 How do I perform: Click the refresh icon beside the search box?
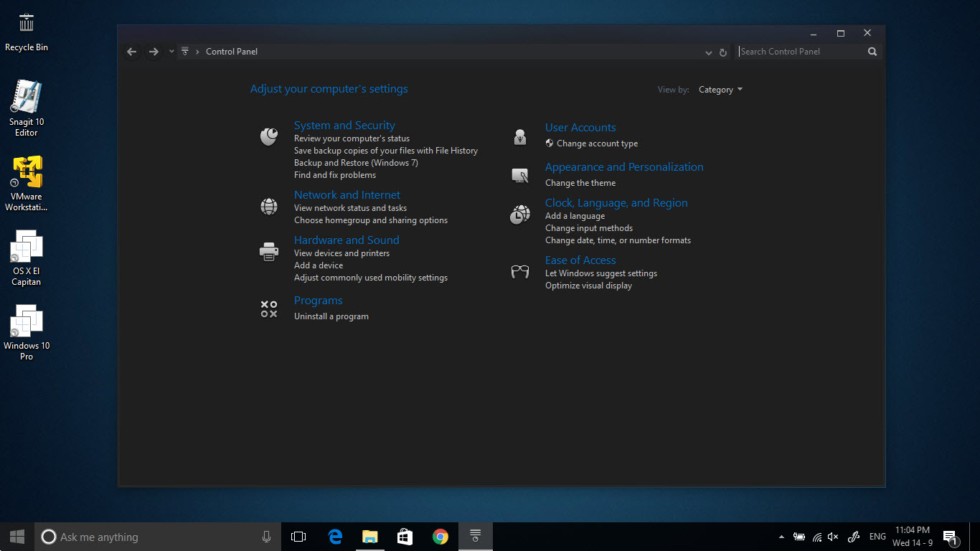724,51
